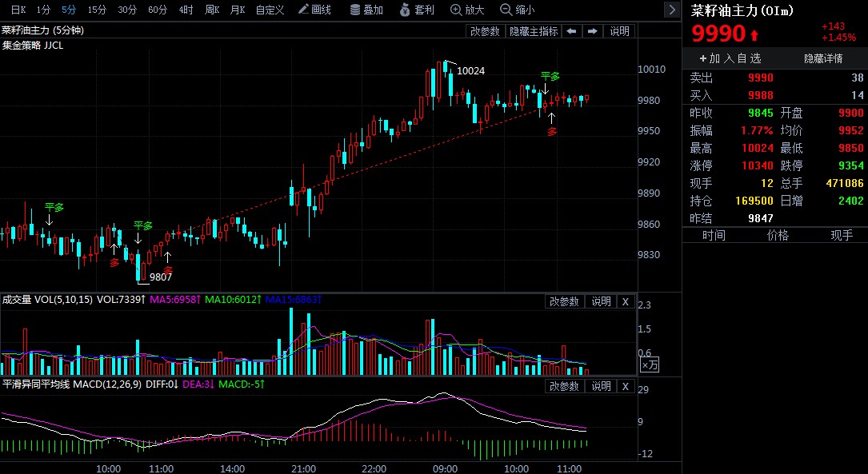Screen dimensions: 868x474
Task: Click 改参数 in MACD panel
Action: pos(564,386)
